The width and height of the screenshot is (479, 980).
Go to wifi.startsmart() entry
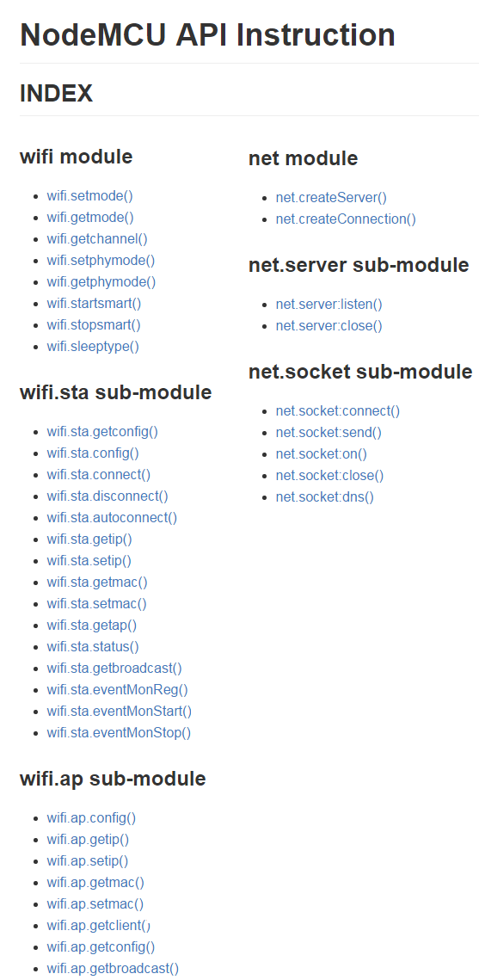[x=95, y=303]
